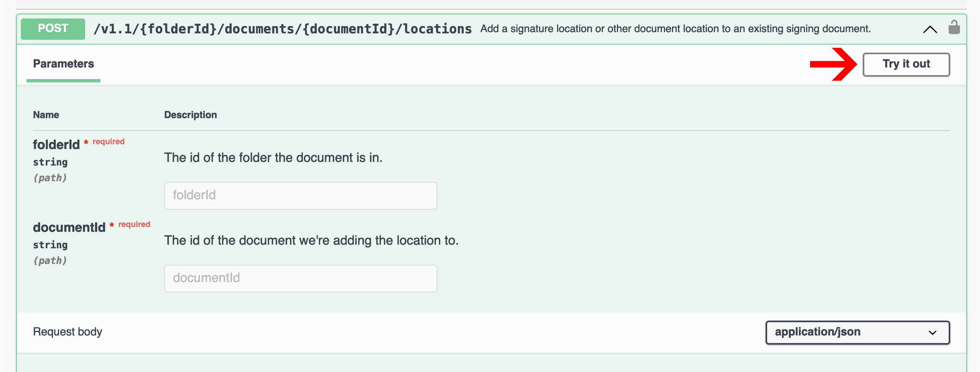Click the folderId parameter name
Viewport: 980px width, 372px height.
tap(56, 144)
